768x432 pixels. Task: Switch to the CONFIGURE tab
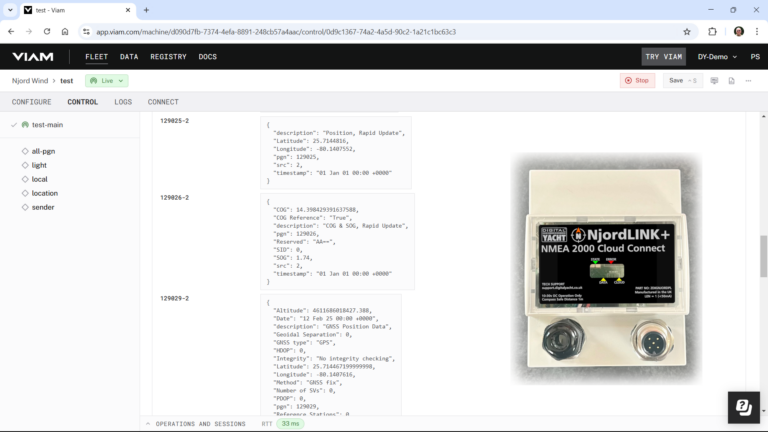(x=31, y=102)
